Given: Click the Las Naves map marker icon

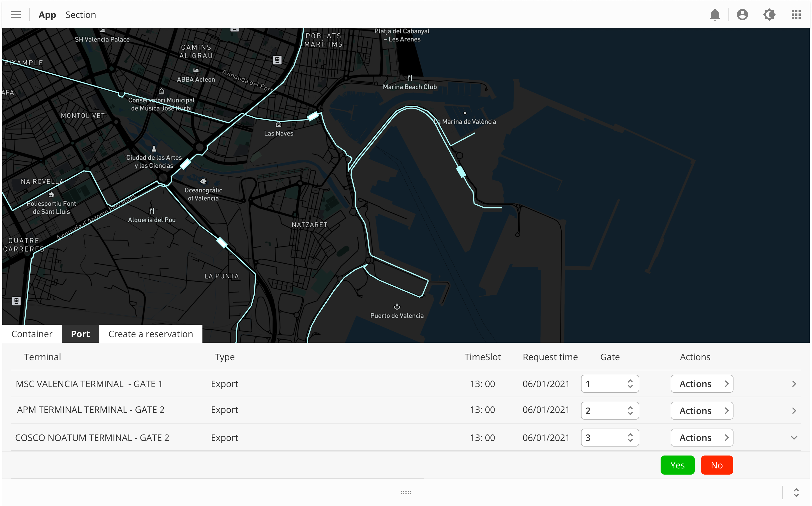Looking at the screenshot, I should (x=278, y=125).
